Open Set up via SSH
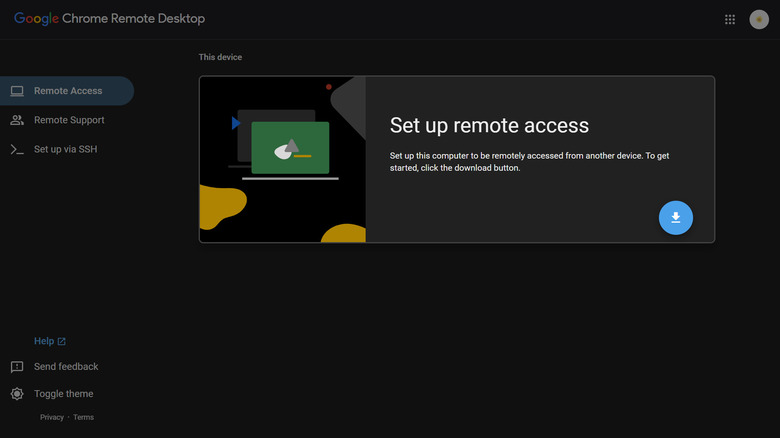 click(67, 149)
